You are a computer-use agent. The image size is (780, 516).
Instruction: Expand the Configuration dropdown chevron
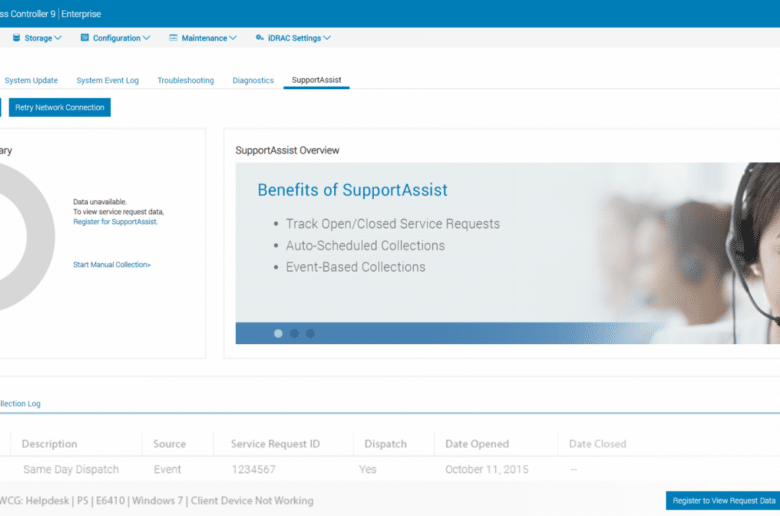[146, 38]
